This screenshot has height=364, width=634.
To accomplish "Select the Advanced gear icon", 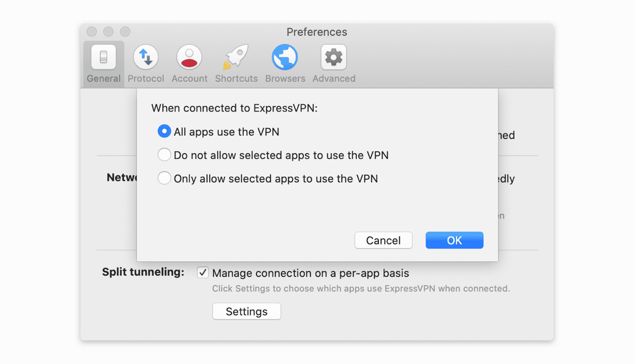I will (334, 57).
